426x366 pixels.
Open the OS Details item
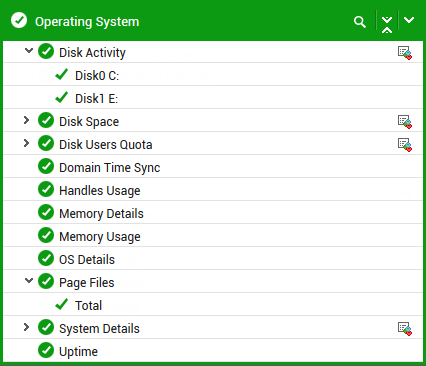pyautogui.click(x=87, y=260)
